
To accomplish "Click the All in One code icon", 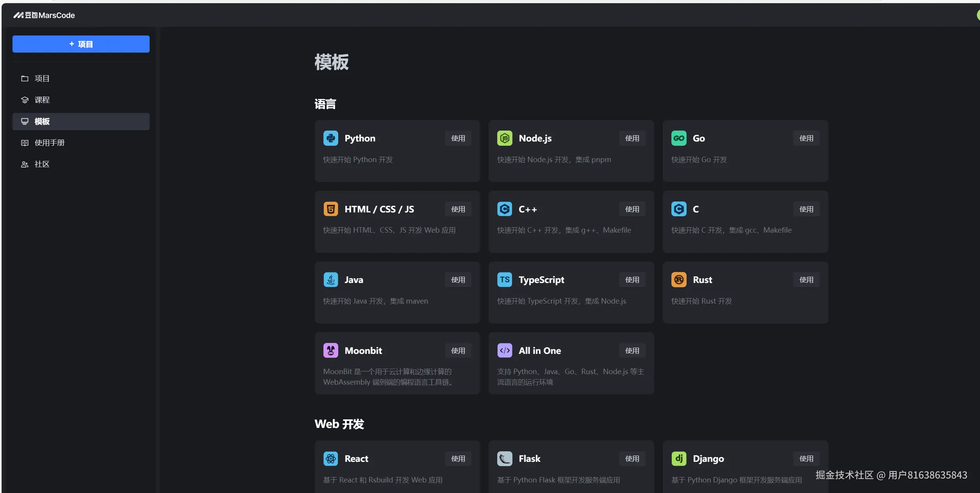I will tap(505, 350).
